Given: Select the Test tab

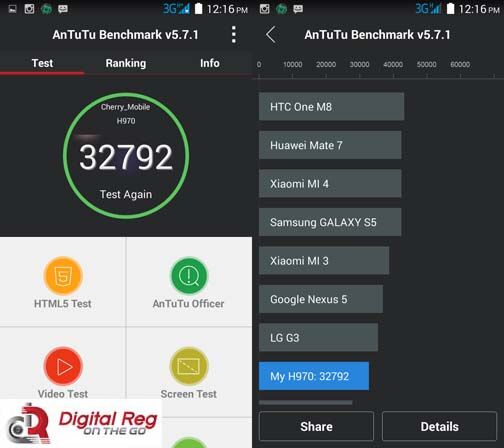Looking at the screenshot, I should 42,63.
